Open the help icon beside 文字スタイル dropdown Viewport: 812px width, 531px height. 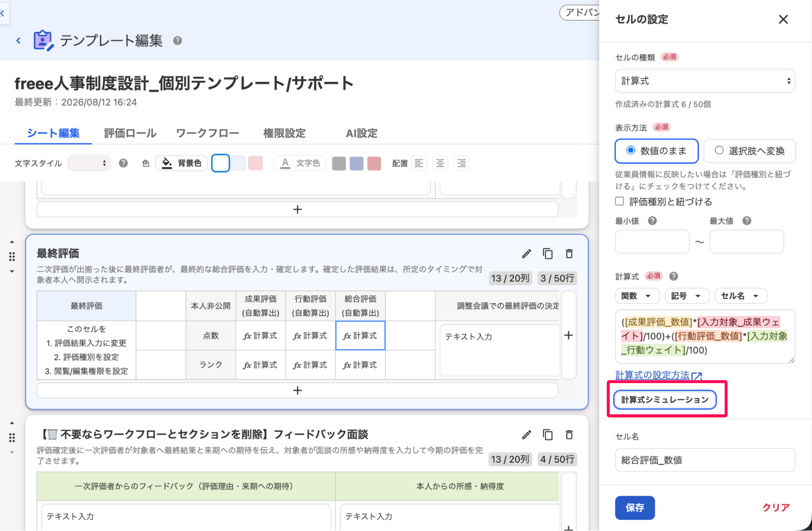coord(123,163)
